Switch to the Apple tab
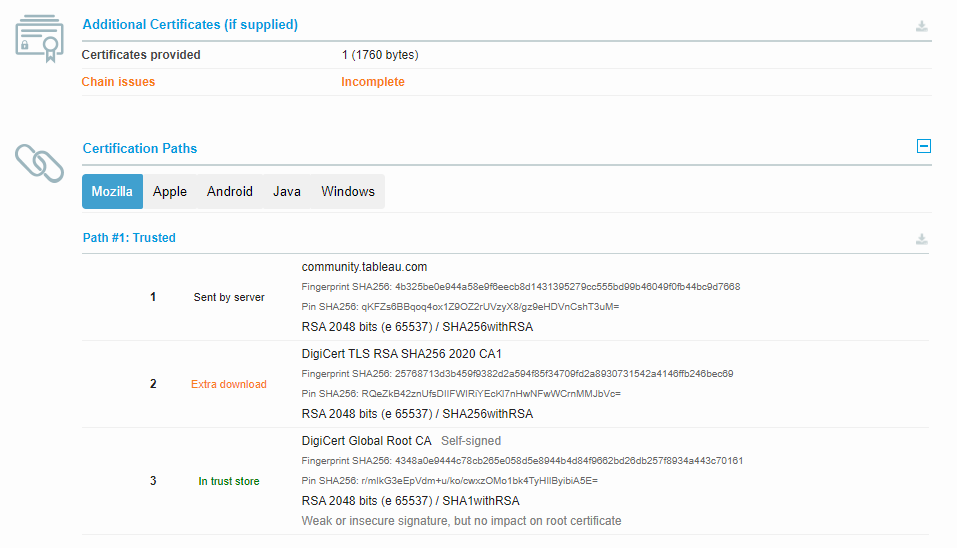 (x=170, y=192)
